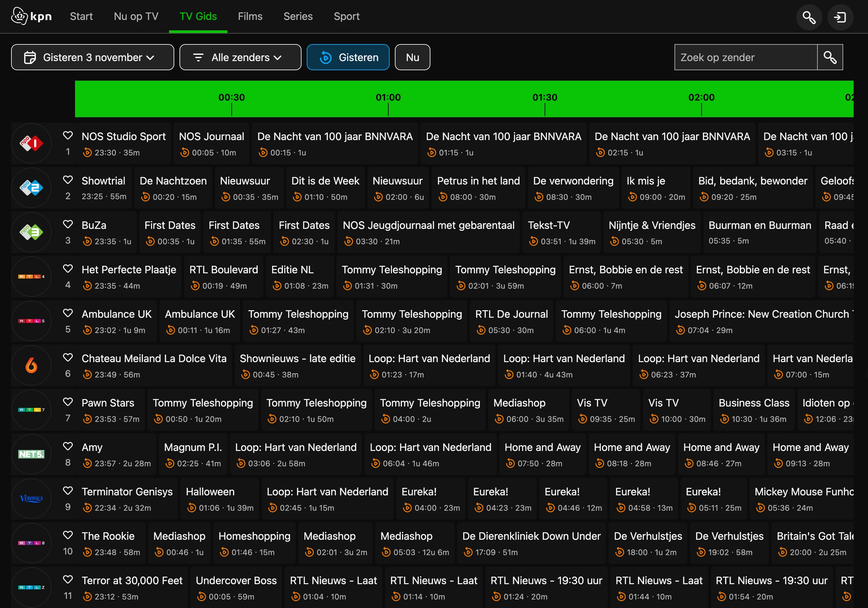Click magnifier button beside channel search field
Screen dimensions: 868x608
coord(830,57)
